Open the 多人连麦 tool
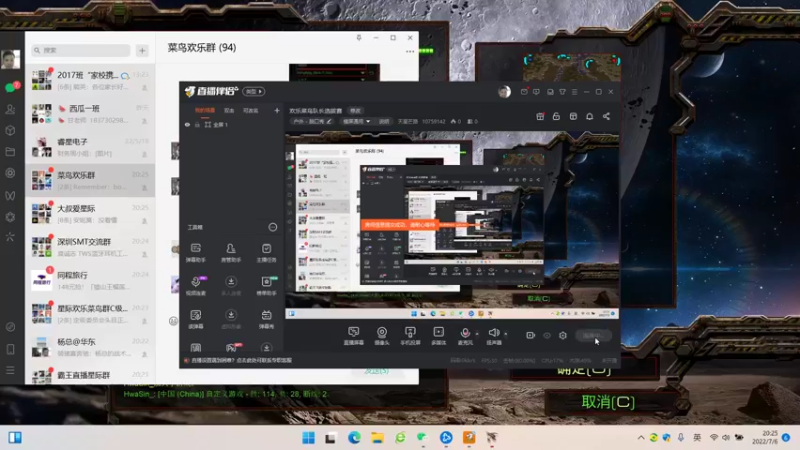Screen dimensions: 800x450 pyautogui.click(x=231, y=286)
